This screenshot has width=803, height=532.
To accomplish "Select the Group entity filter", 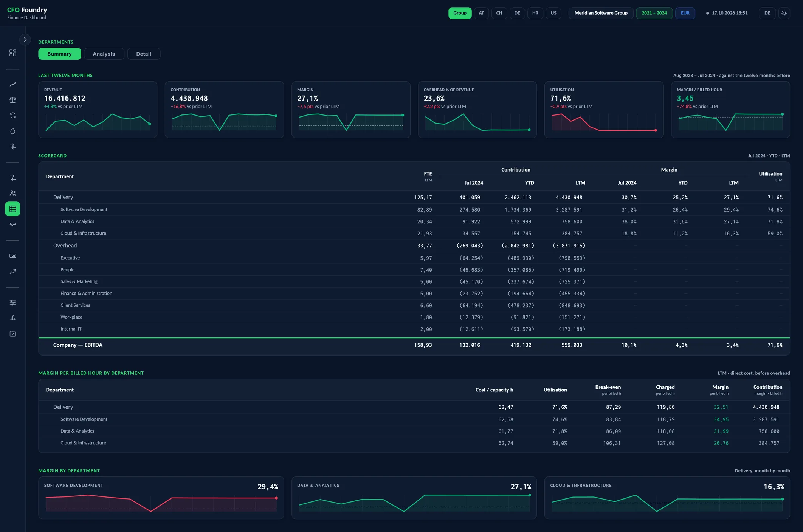I will coord(460,13).
